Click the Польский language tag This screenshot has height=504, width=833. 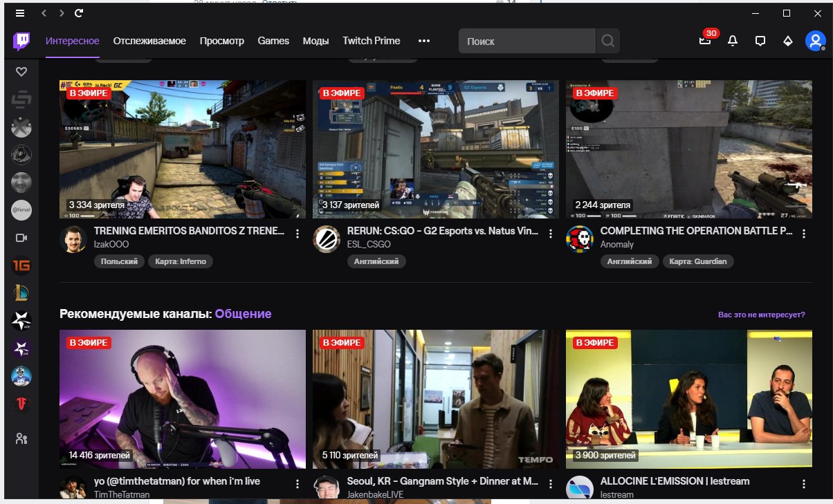click(119, 262)
